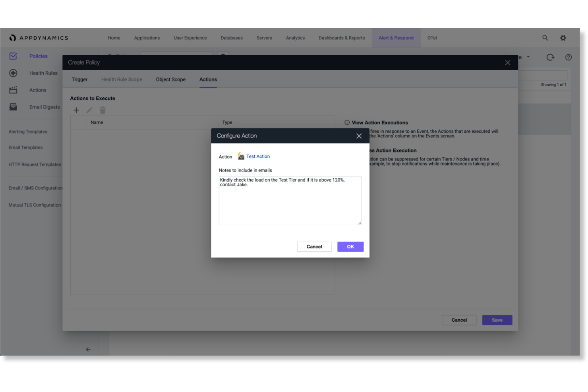Click the Notes to include in emails label
Screen dimensions: 588x392
click(245, 170)
